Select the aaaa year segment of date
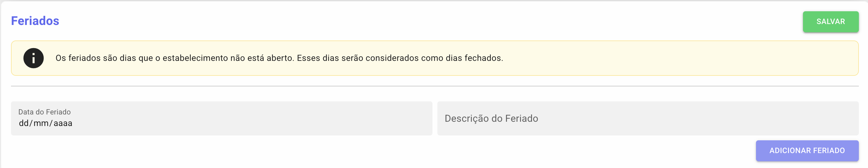Viewport: 868px width, 168px height. tap(63, 123)
